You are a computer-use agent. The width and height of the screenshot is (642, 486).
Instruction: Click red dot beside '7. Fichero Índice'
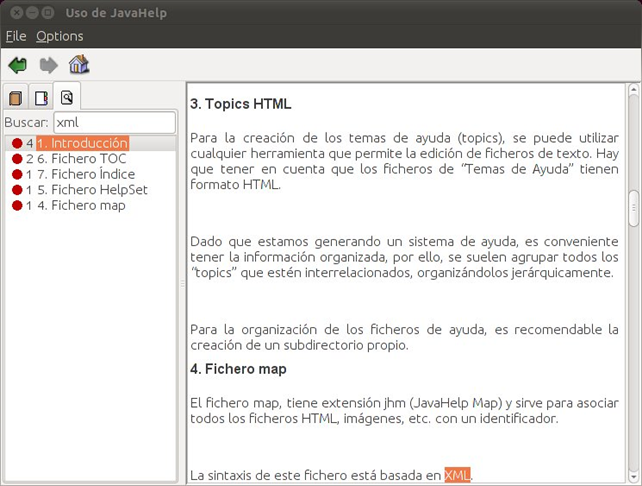pos(17,174)
